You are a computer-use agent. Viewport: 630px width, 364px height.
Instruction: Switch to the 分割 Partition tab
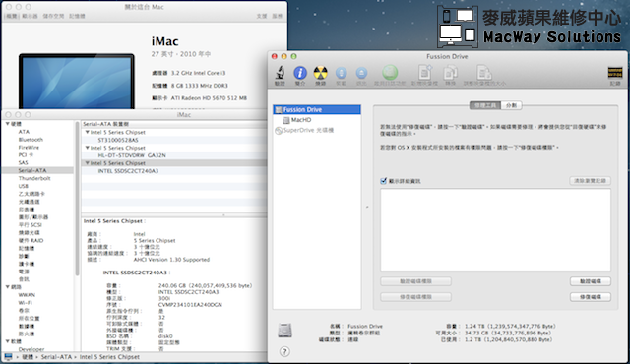tap(511, 105)
